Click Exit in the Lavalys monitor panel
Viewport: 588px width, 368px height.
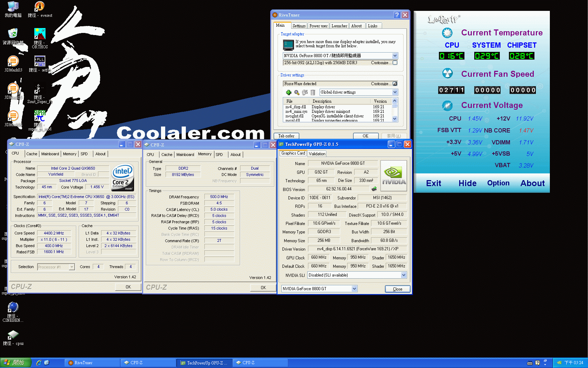(x=434, y=183)
